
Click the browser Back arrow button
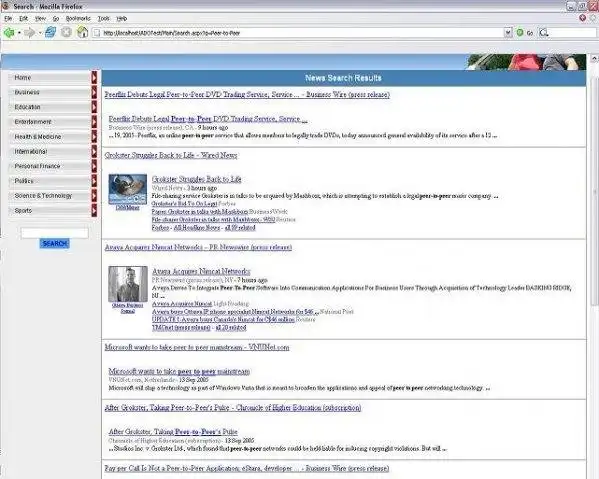9,33
